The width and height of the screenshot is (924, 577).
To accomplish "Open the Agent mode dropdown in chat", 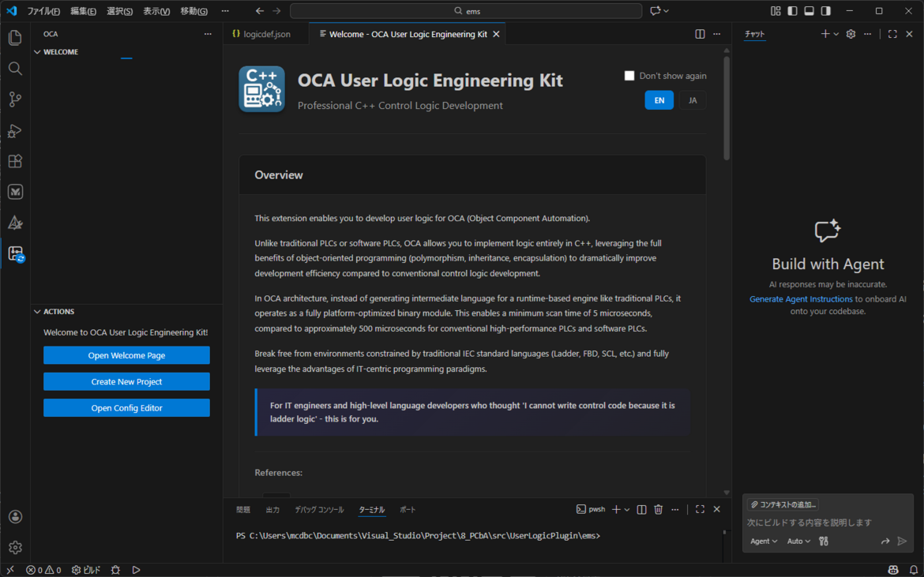I will click(763, 541).
